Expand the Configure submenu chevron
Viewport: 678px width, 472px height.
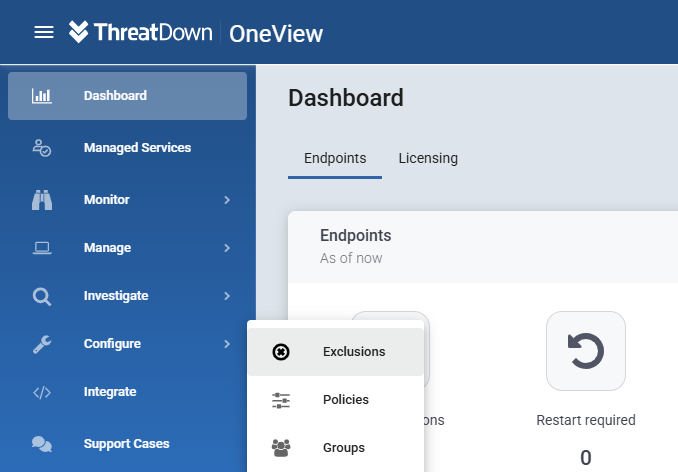[227, 344]
